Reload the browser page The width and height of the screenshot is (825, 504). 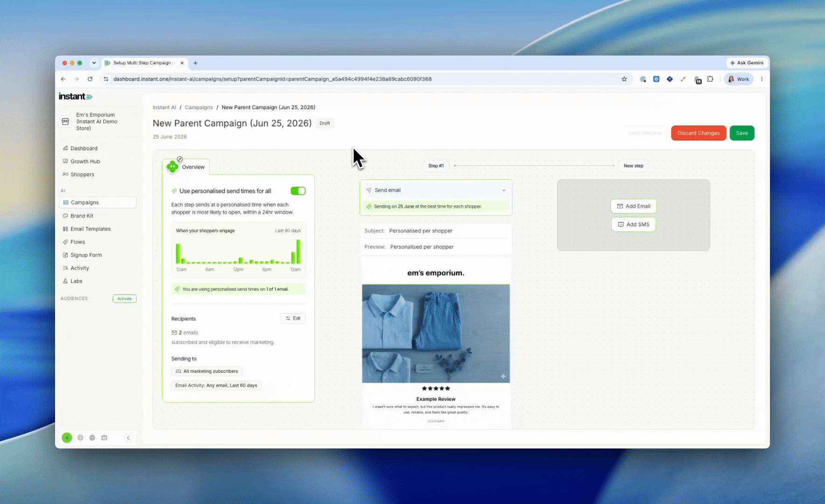tap(90, 79)
